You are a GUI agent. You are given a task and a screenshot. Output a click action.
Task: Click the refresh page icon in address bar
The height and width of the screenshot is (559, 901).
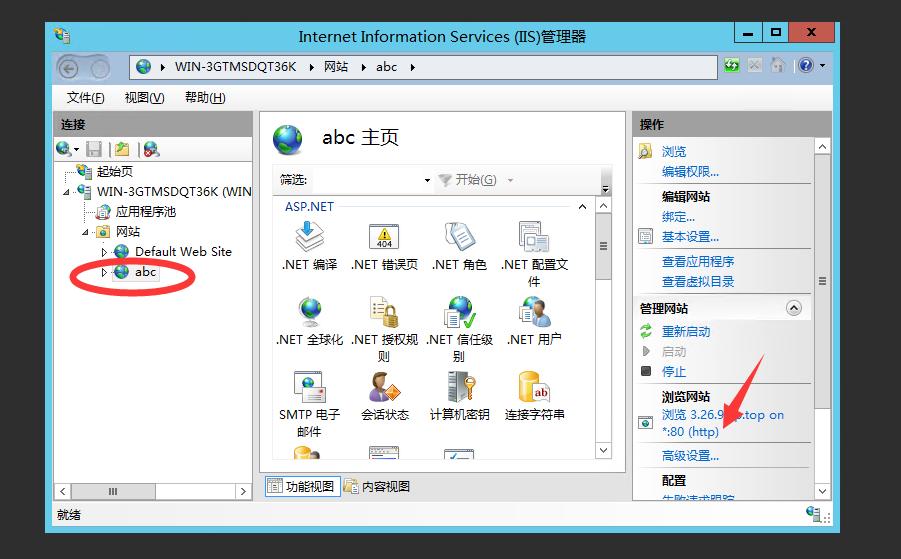(x=731, y=65)
